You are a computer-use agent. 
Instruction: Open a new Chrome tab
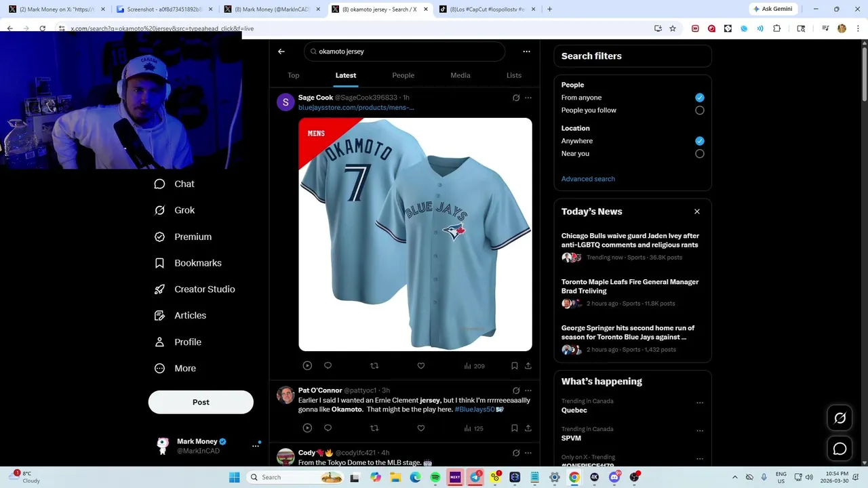[x=549, y=9]
